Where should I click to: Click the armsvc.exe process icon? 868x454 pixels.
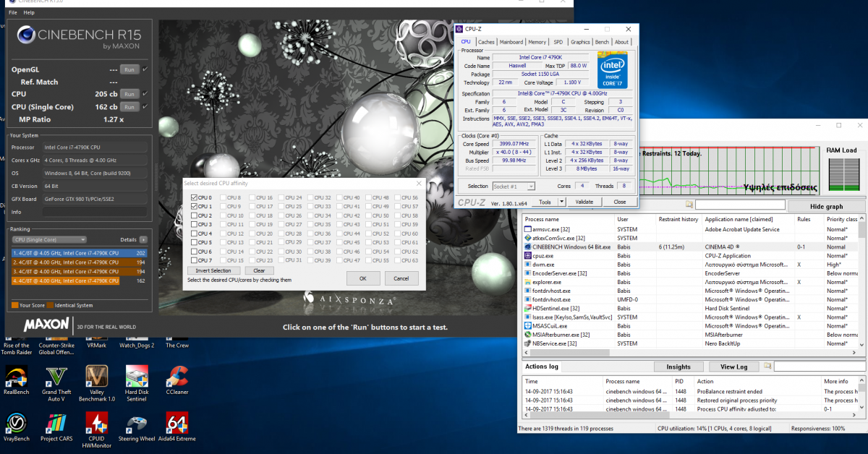coord(527,229)
